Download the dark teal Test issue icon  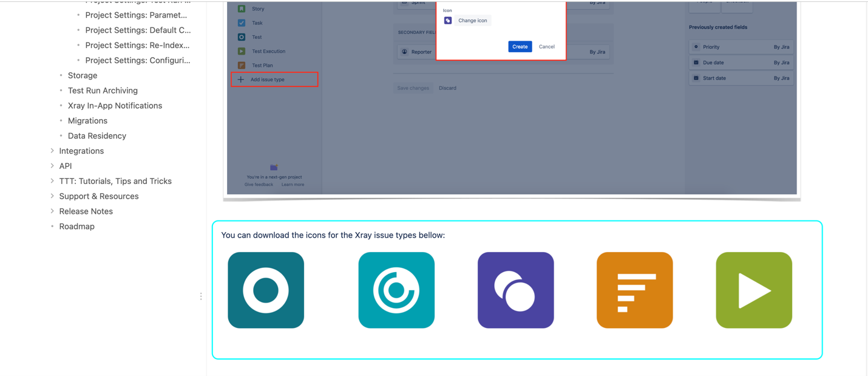click(x=266, y=290)
